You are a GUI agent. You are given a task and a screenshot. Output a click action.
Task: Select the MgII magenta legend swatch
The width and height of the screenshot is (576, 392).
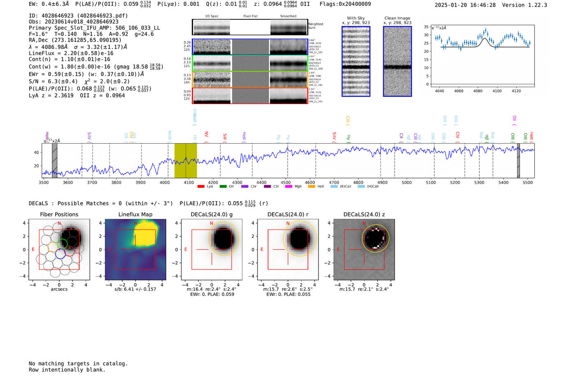(288, 186)
